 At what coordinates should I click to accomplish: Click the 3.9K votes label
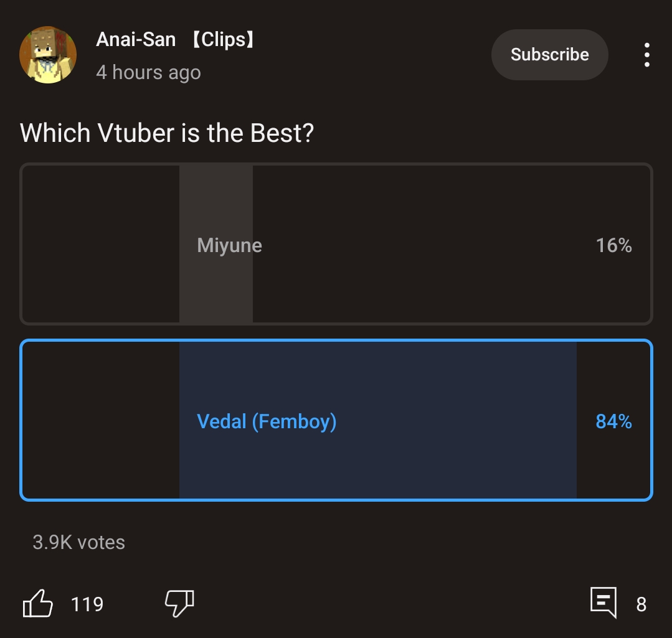point(79,542)
